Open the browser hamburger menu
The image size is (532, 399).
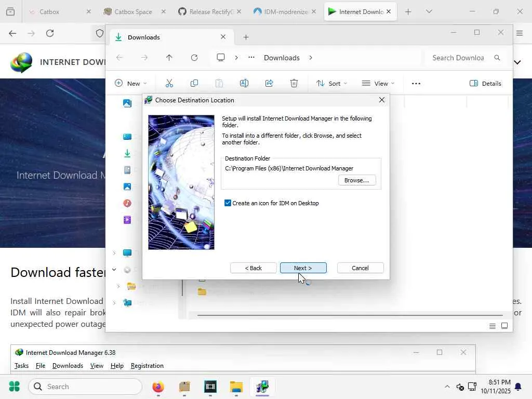[520, 33]
